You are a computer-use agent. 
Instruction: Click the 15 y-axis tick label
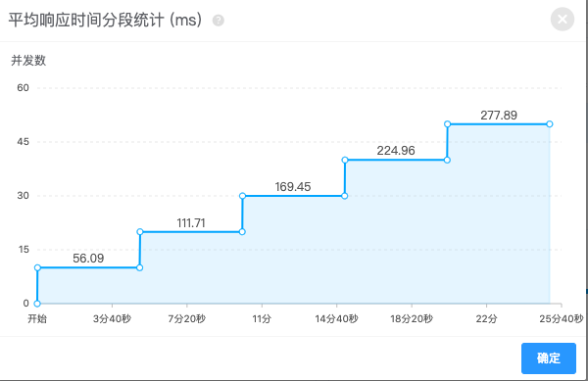24,250
